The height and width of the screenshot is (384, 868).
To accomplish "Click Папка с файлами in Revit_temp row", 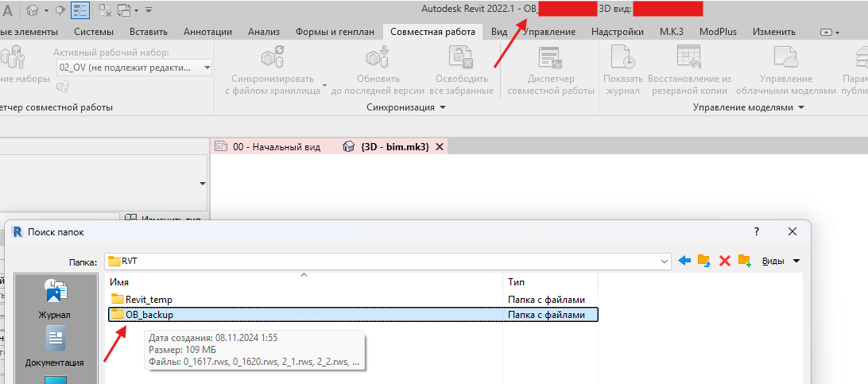I will point(546,300).
